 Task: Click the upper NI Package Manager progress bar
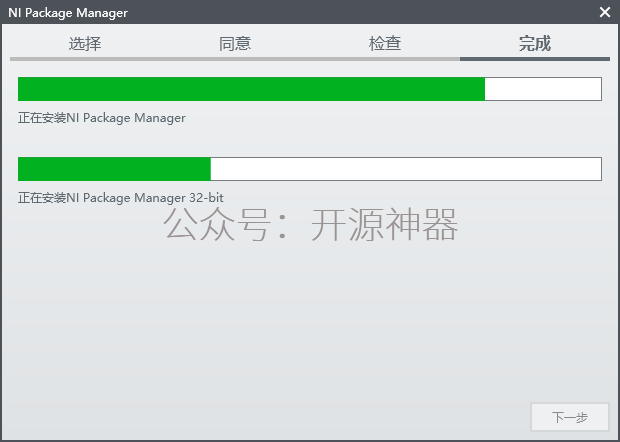[x=310, y=89]
